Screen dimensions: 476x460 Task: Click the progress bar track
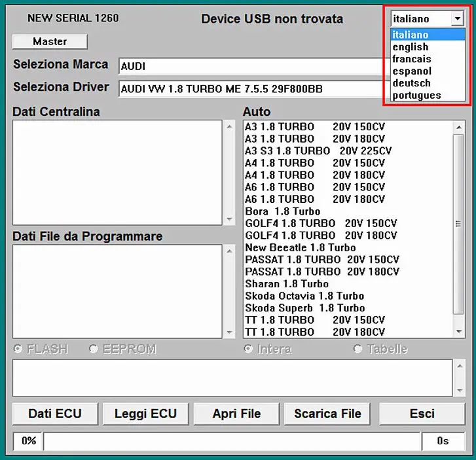232,441
